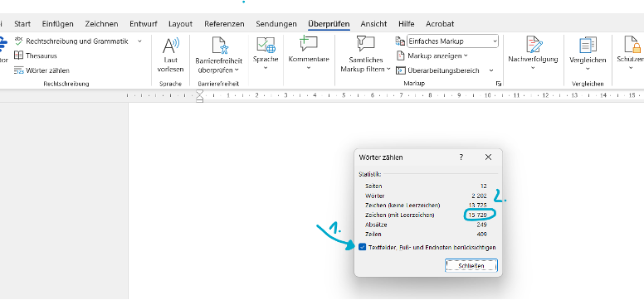Start Laut vorlesen
The image size is (644, 300).
[170, 56]
